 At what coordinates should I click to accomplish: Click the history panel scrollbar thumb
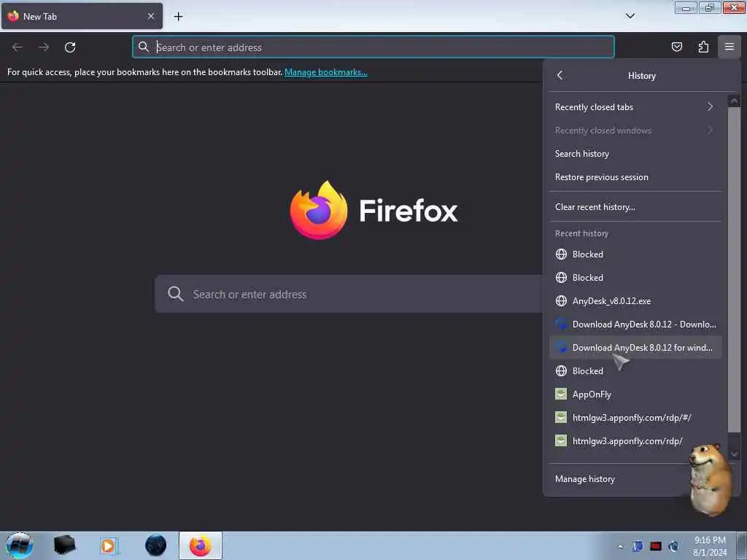(x=734, y=269)
